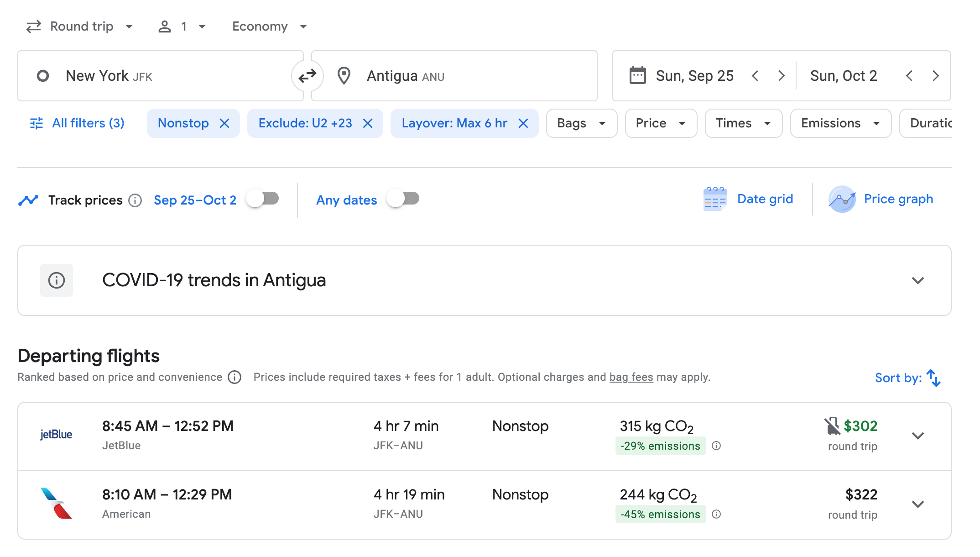Click the swap origin and destination icon
Screen dimensions: 980x557
tap(308, 76)
